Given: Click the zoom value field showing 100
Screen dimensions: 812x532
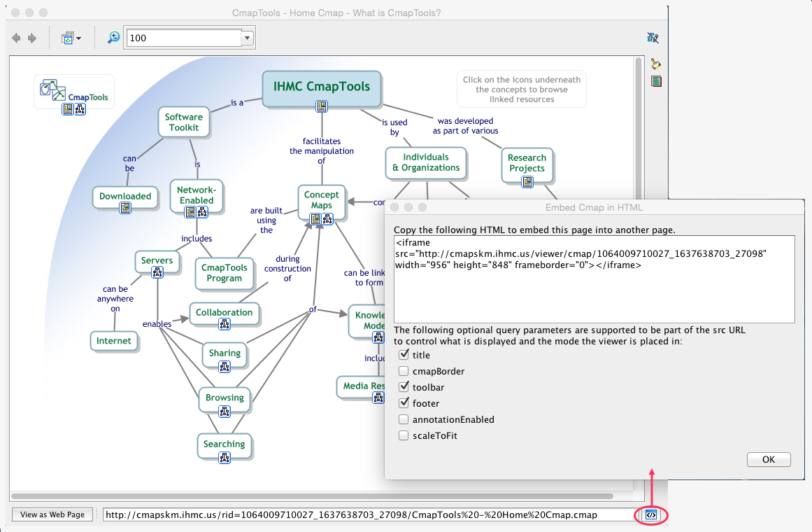Looking at the screenshot, I should (x=184, y=38).
